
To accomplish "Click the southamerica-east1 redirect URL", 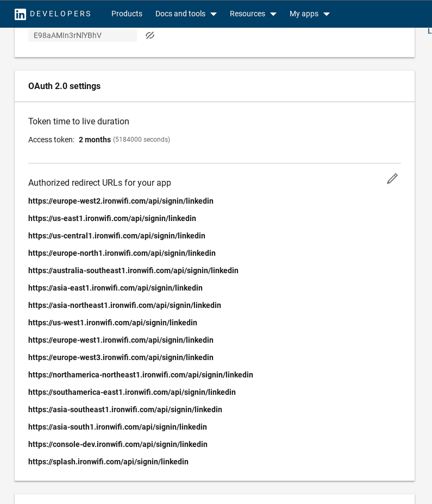I will click(132, 392).
